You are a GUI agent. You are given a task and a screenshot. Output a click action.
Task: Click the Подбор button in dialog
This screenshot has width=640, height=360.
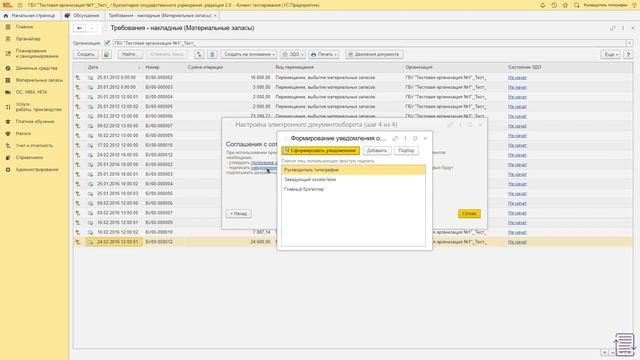[406, 151]
